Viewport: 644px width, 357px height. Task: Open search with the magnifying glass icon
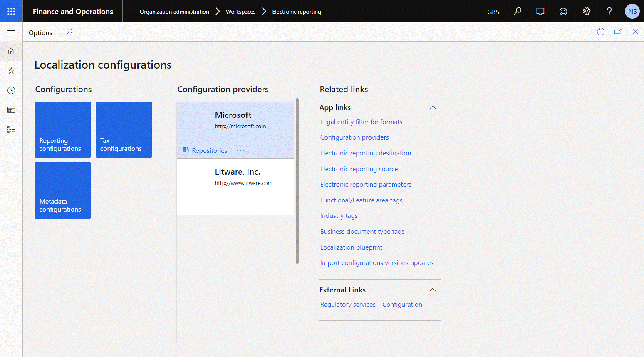click(517, 11)
